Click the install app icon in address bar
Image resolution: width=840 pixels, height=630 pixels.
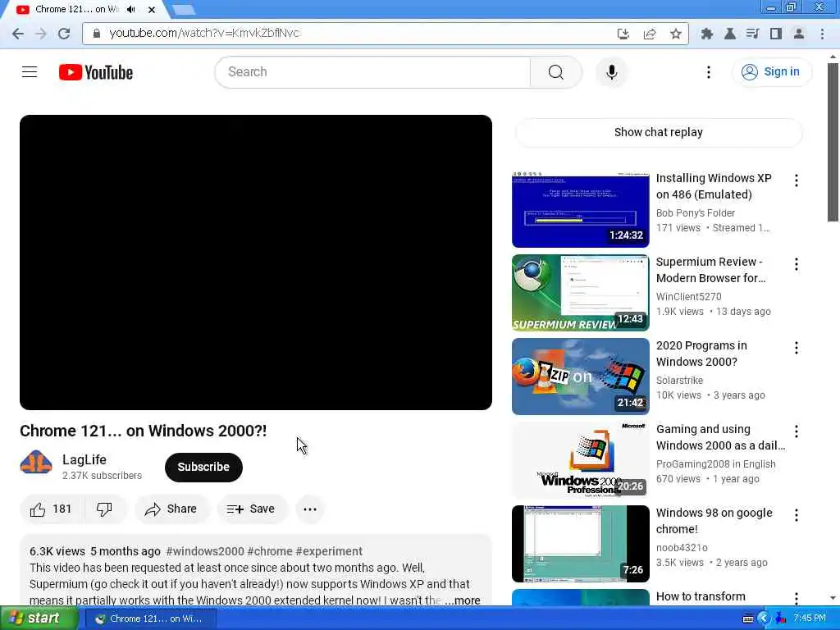pos(623,34)
